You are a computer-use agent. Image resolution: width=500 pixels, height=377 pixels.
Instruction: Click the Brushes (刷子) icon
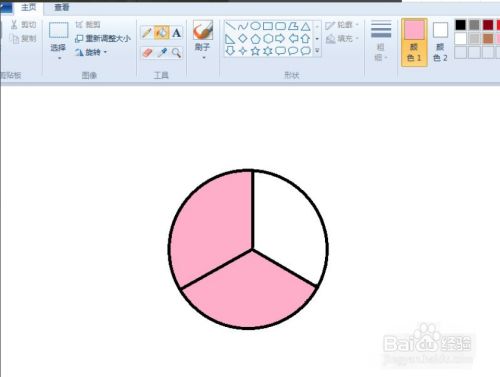pyautogui.click(x=203, y=30)
